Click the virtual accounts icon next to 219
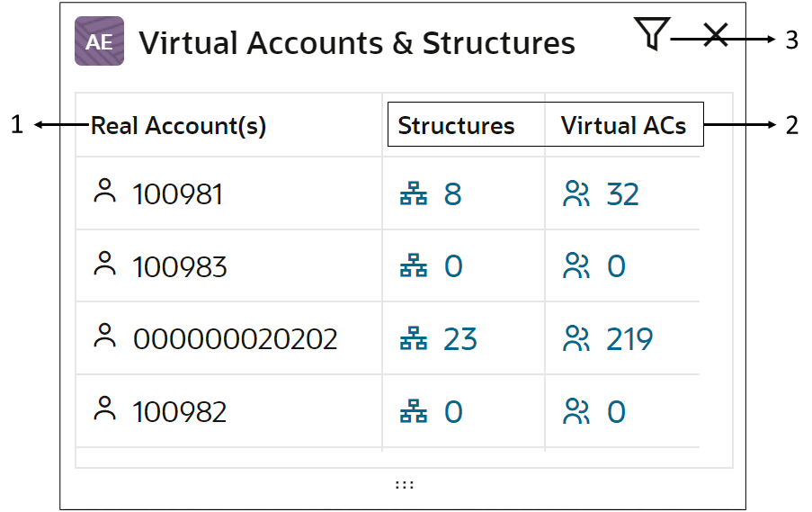This screenshot has height=512, width=812. (x=576, y=338)
